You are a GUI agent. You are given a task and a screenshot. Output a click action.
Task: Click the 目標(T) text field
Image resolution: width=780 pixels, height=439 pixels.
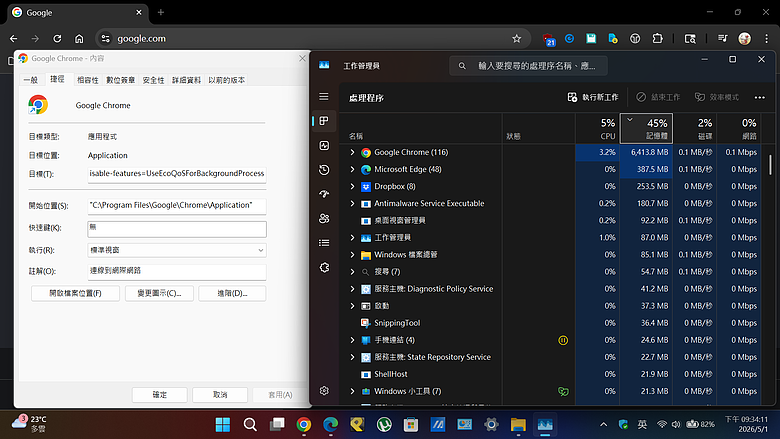[177, 174]
